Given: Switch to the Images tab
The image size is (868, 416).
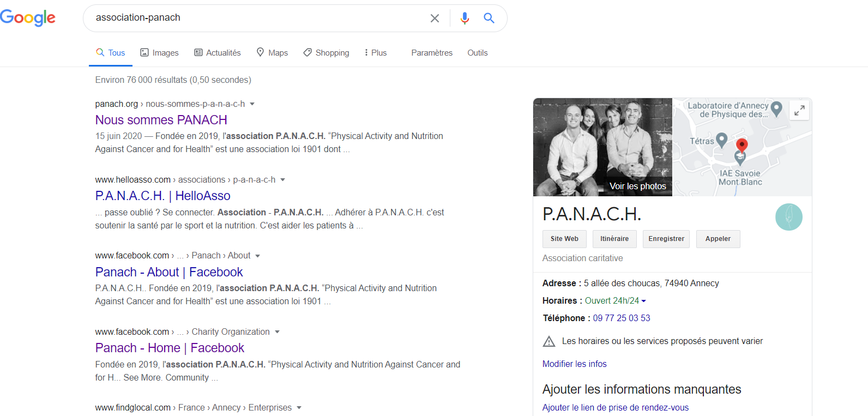Looking at the screenshot, I should (159, 53).
